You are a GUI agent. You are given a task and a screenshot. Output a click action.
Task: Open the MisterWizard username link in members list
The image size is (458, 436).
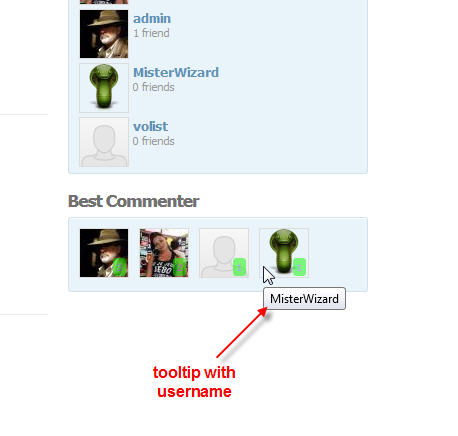[x=176, y=72]
